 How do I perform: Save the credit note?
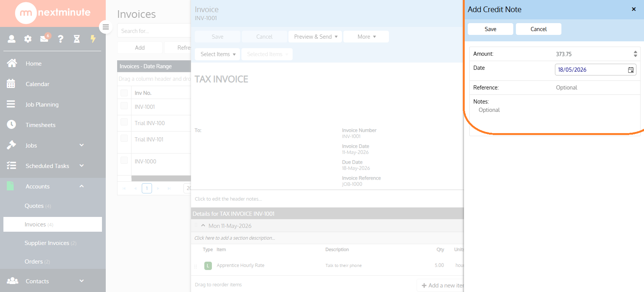(x=490, y=29)
